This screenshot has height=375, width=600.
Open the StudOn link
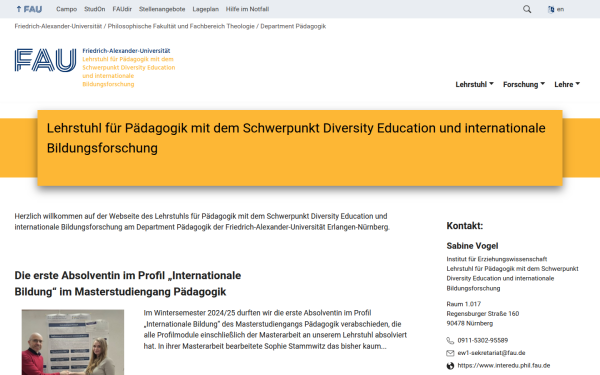coord(95,9)
